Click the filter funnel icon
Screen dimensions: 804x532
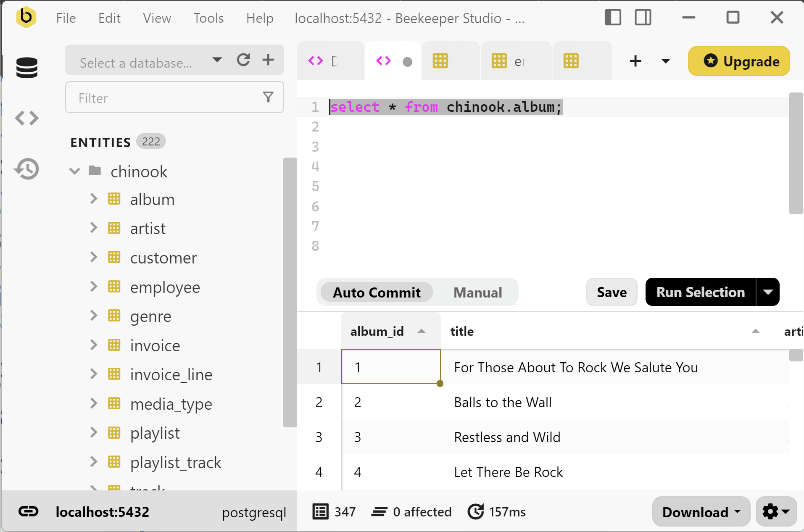pyautogui.click(x=268, y=97)
